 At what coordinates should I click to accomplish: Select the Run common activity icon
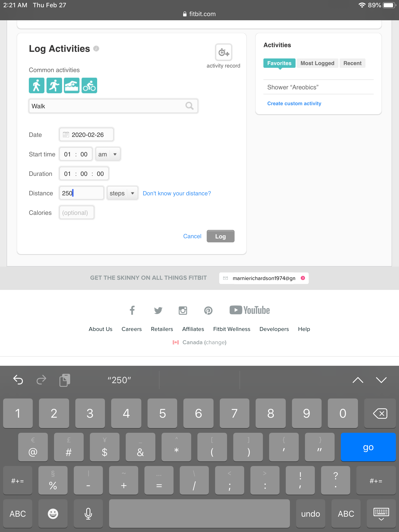pos(54,85)
